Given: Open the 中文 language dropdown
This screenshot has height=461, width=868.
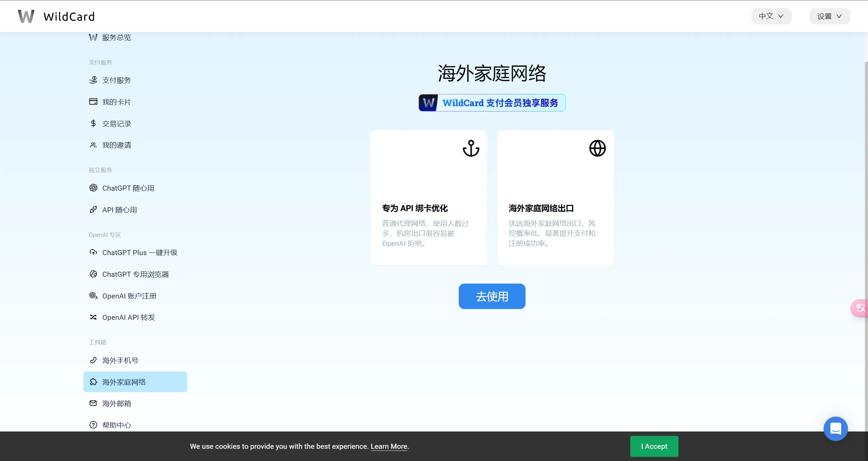Looking at the screenshot, I should coord(771,16).
